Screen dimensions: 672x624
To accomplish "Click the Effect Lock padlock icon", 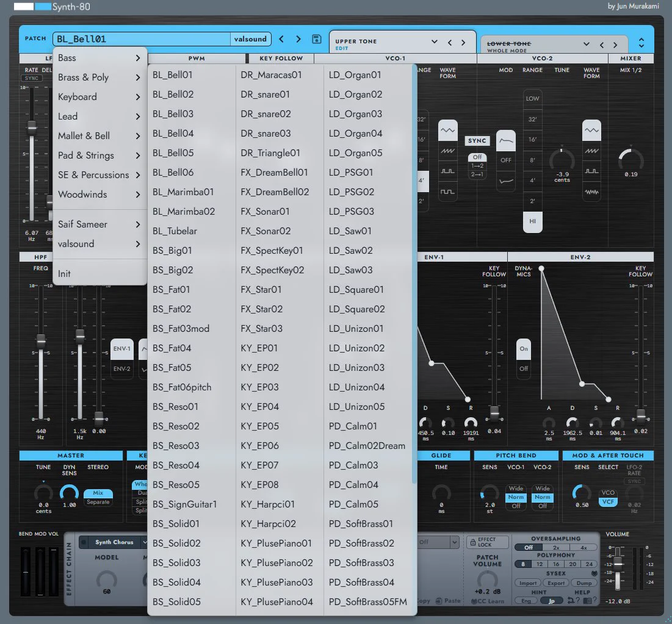I will [x=472, y=542].
